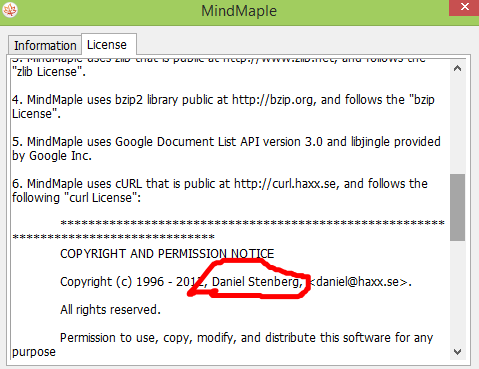This screenshot has height=369, width=479.
Task: Click the 'by Google Inc.' line
Action: (x=52, y=156)
